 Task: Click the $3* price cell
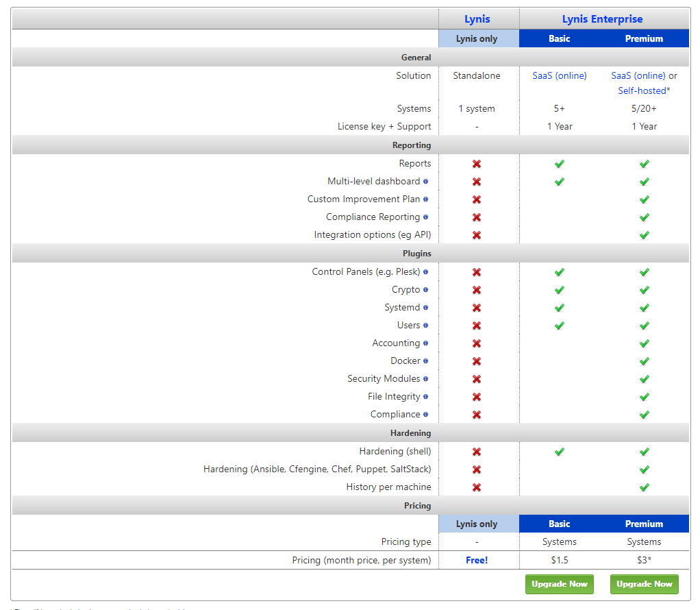645,561
